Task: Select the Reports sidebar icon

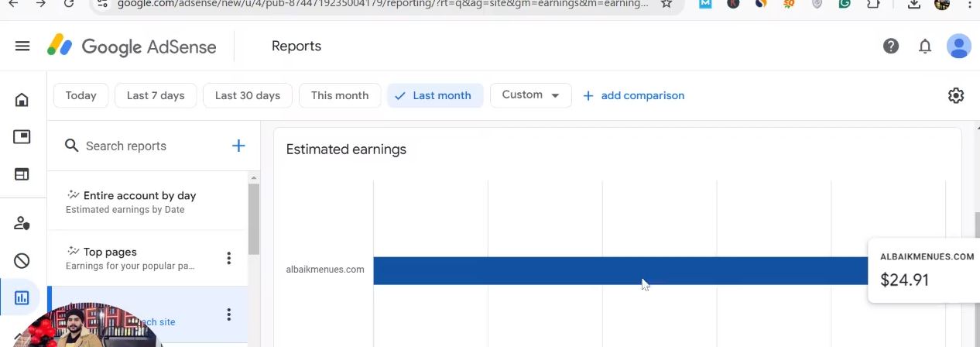Action: pyautogui.click(x=22, y=297)
